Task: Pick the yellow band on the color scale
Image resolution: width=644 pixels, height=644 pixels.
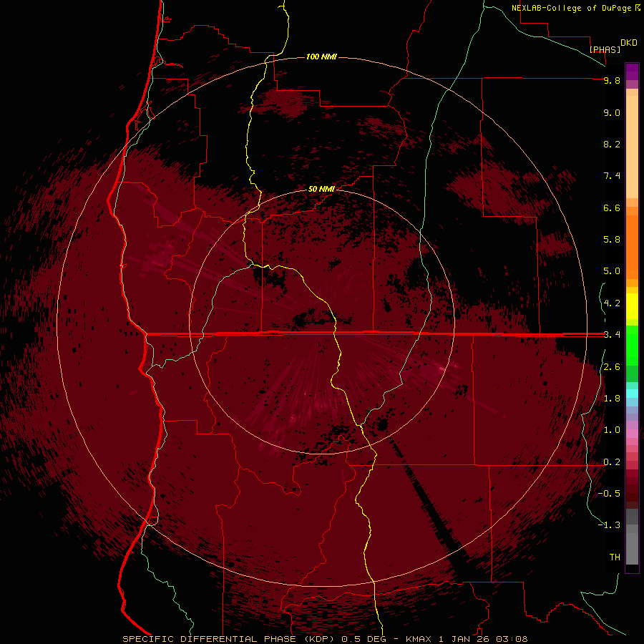Action: pos(632,306)
